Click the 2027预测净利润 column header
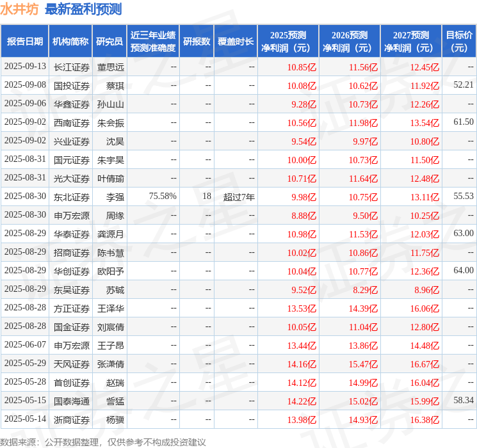Image resolution: width=477 pixels, height=448 pixels. tap(411, 42)
